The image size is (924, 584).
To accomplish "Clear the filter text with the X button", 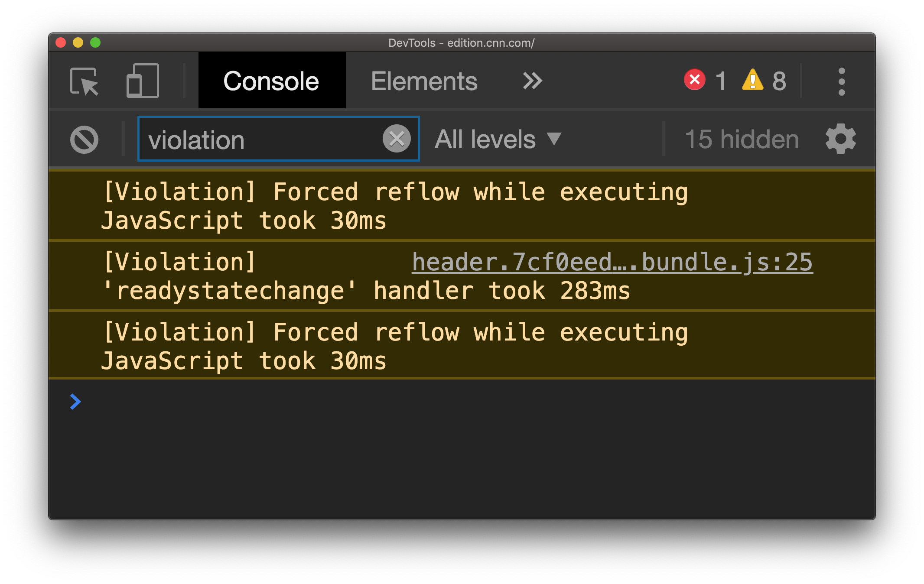I will pyautogui.click(x=397, y=139).
